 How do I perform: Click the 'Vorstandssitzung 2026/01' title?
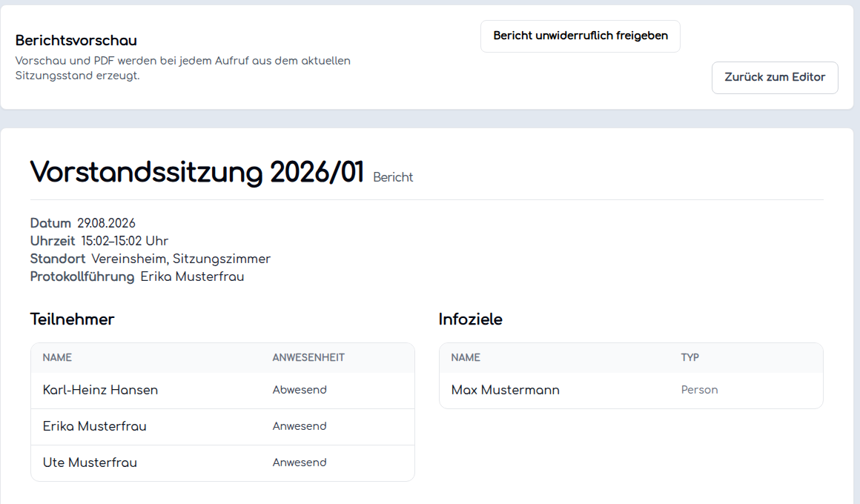197,172
